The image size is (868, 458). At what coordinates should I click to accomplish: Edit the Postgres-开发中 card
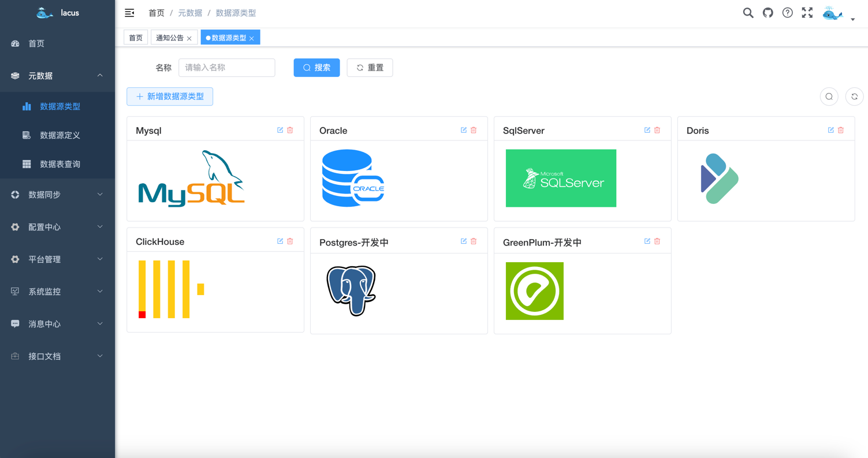click(x=464, y=241)
